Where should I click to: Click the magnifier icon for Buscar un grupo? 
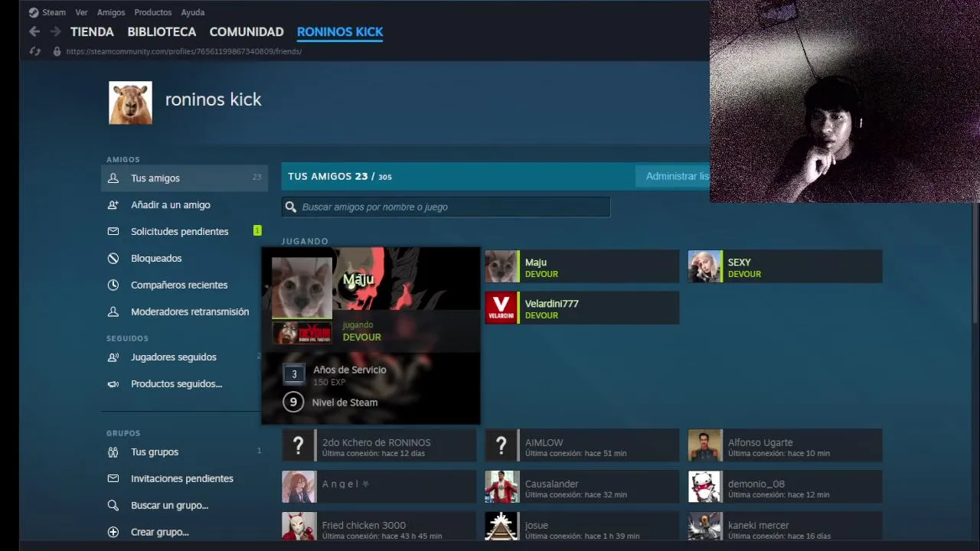[x=113, y=505]
